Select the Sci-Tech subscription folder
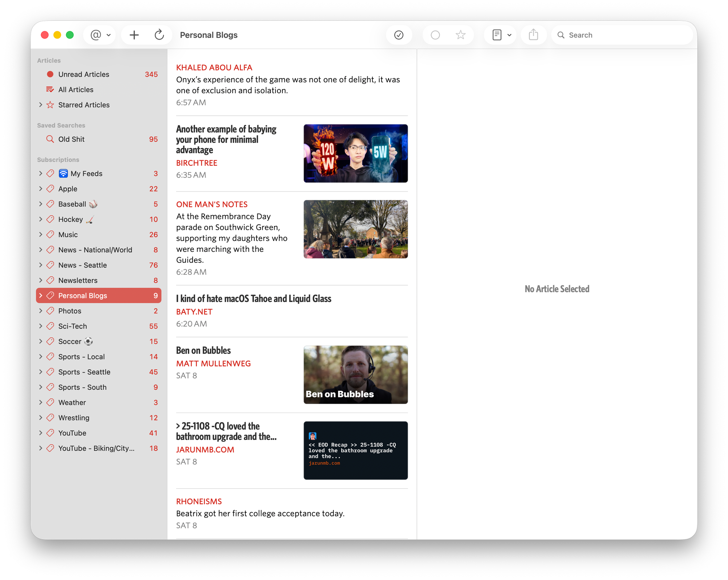Screen dimensions: 728x580 coord(72,326)
